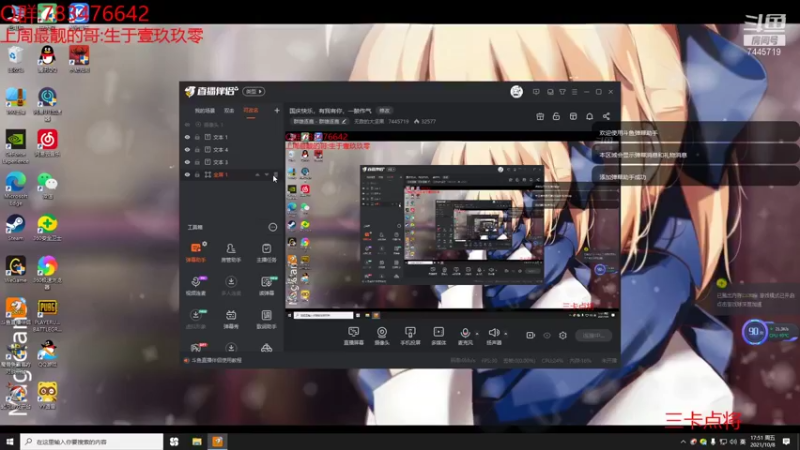This screenshot has width=800, height=450.
Task: Show hidden system tray icons
Action: pos(683,441)
